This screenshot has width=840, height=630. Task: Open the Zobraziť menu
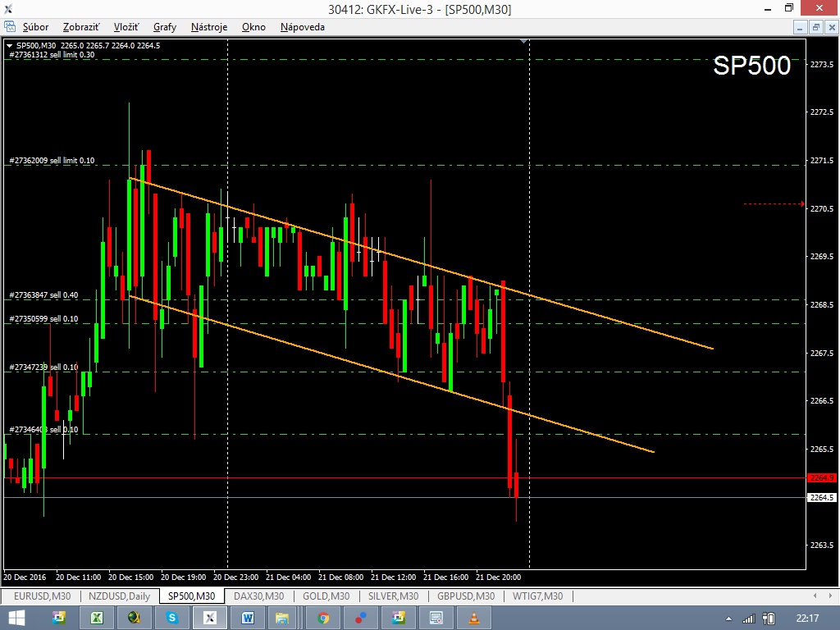81,27
